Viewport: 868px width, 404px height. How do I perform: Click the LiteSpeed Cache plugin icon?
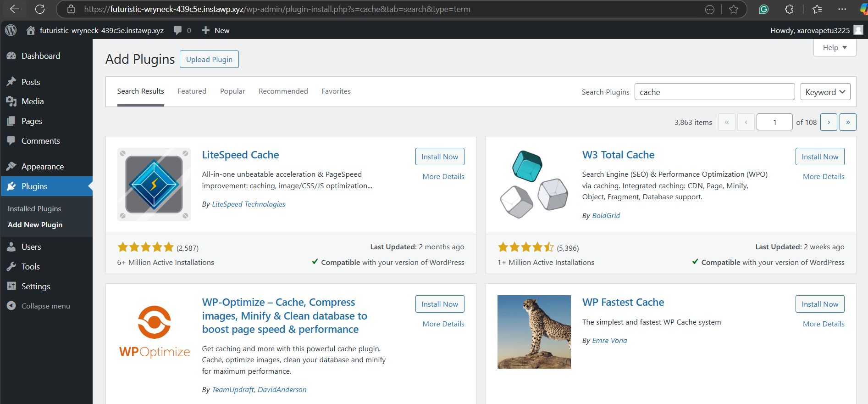point(154,185)
